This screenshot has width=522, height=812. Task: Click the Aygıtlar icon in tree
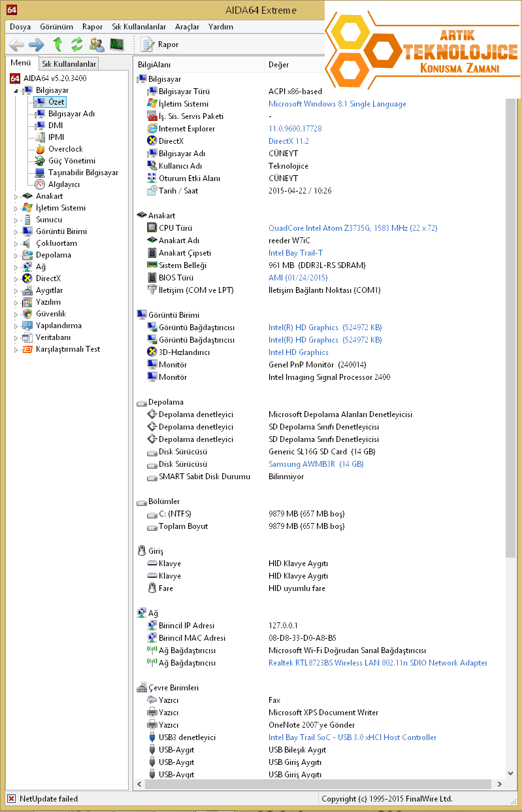[27, 290]
